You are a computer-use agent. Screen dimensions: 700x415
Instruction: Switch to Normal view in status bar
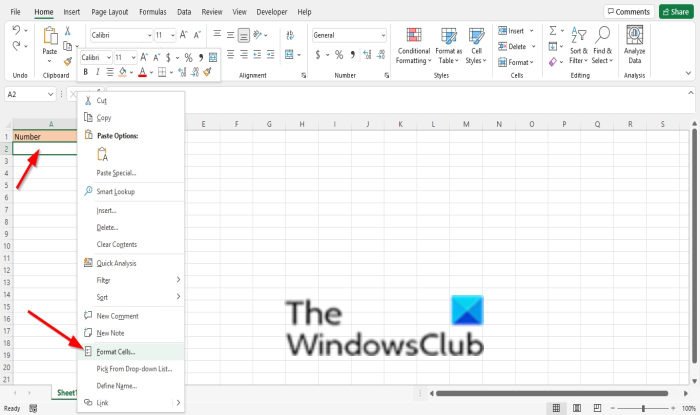coord(556,408)
